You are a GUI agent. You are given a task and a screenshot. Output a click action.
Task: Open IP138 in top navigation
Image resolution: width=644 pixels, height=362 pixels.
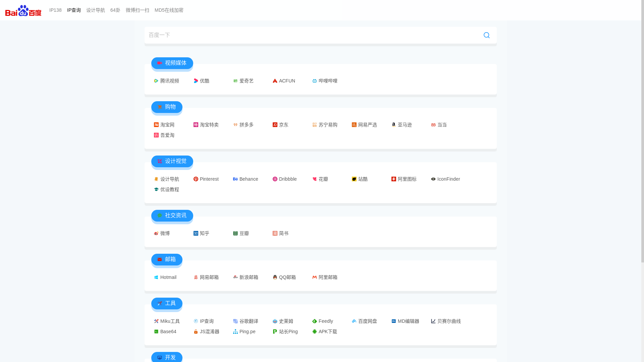point(55,10)
